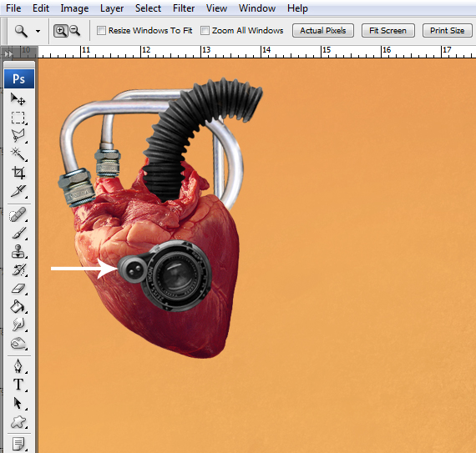476x453 pixels.
Task: Select the Pen tool
Action: point(18,366)
